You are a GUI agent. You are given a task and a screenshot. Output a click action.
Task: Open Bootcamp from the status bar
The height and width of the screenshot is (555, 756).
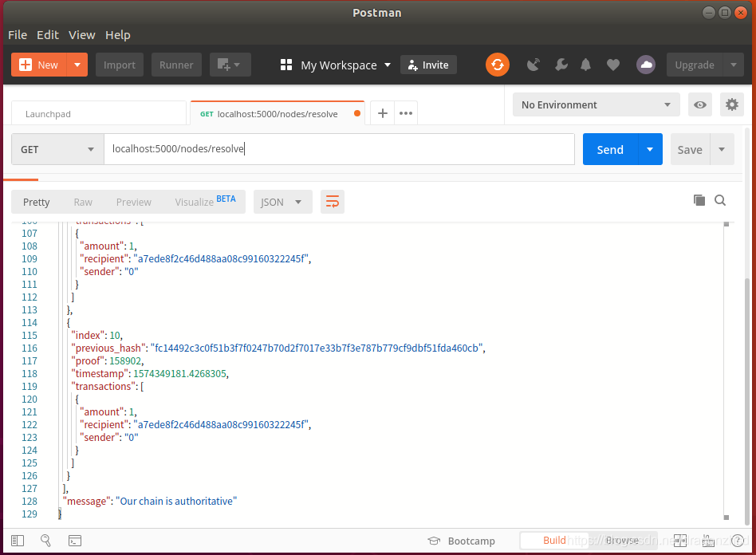click(x=462, y=541)
